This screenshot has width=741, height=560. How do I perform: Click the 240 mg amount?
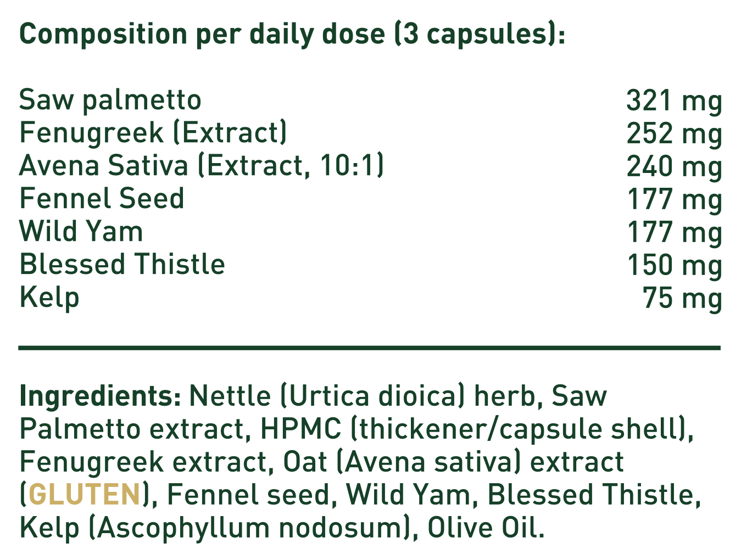(x=674, y=167)
